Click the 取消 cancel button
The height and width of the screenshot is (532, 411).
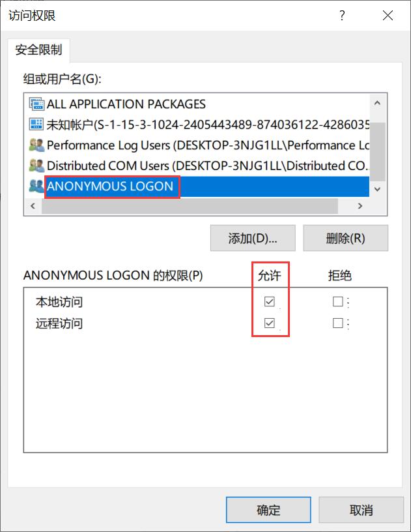pyautogui.click(x=361, y=510)
